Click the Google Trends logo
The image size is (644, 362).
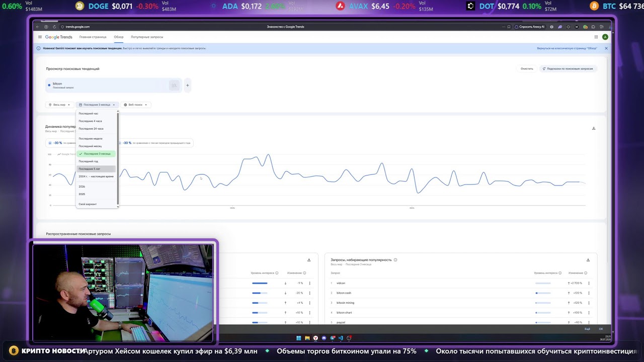point(59,37)
